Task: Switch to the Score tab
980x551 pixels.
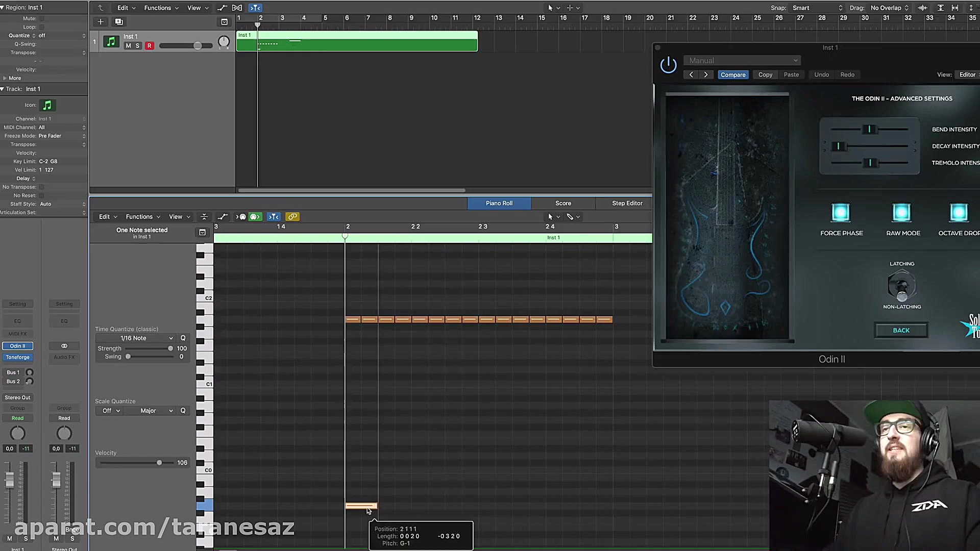Action: (562, 203)
